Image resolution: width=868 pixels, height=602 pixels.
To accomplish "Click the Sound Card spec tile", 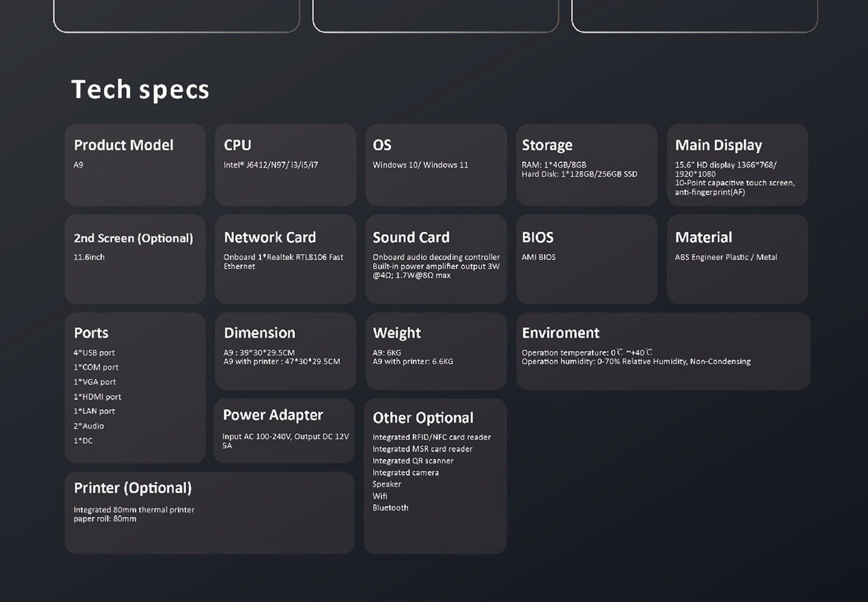I will coord(436,259).
